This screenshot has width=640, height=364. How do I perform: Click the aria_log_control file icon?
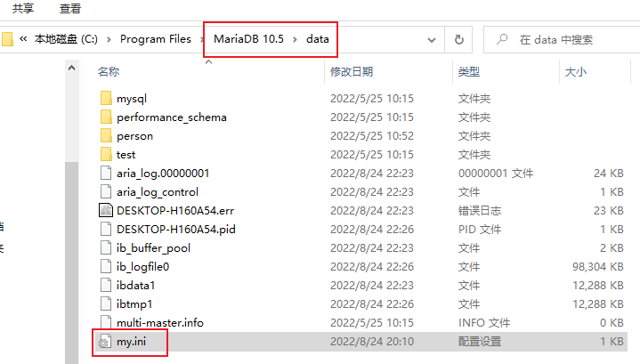coord(106,192)
